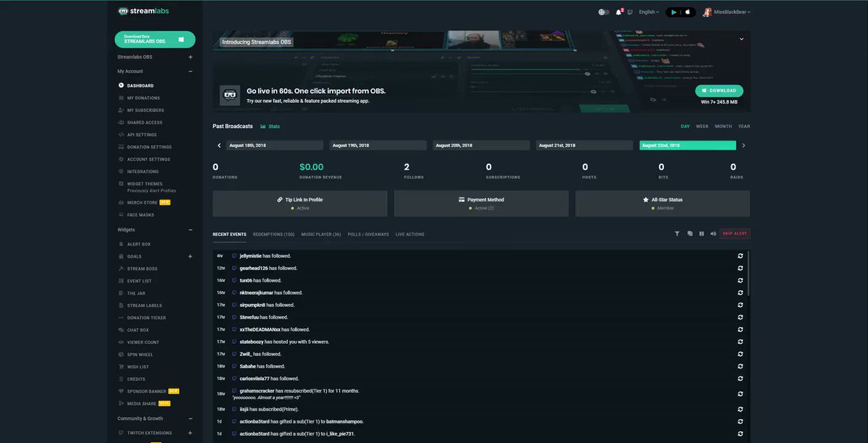Open My Donations page

tap(139, 98)
